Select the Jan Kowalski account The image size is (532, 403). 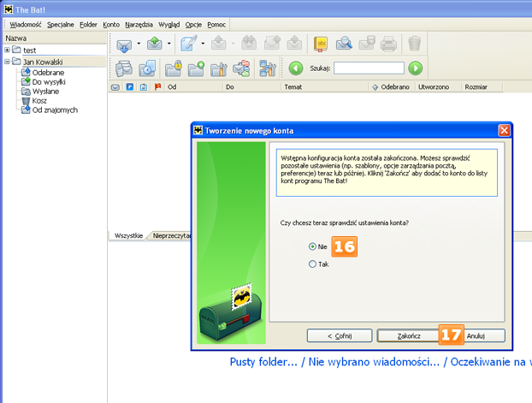click(x=43, y=62)
